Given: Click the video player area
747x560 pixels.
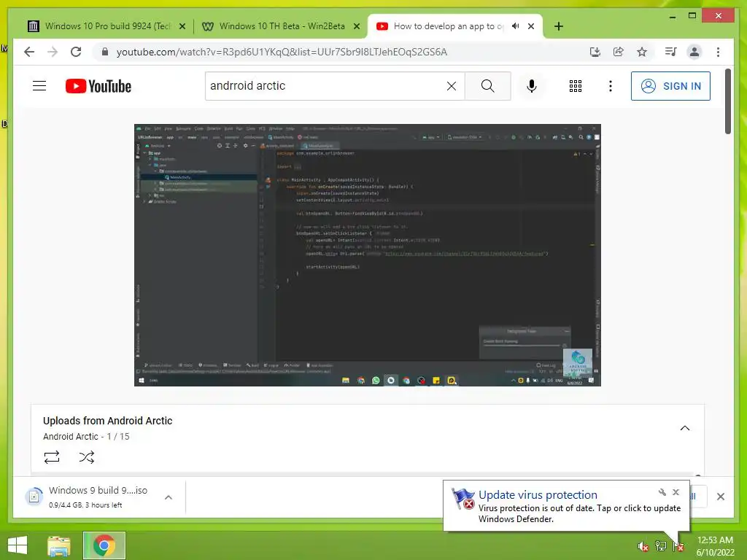Looking at the screenshot, I should (368, 255).
